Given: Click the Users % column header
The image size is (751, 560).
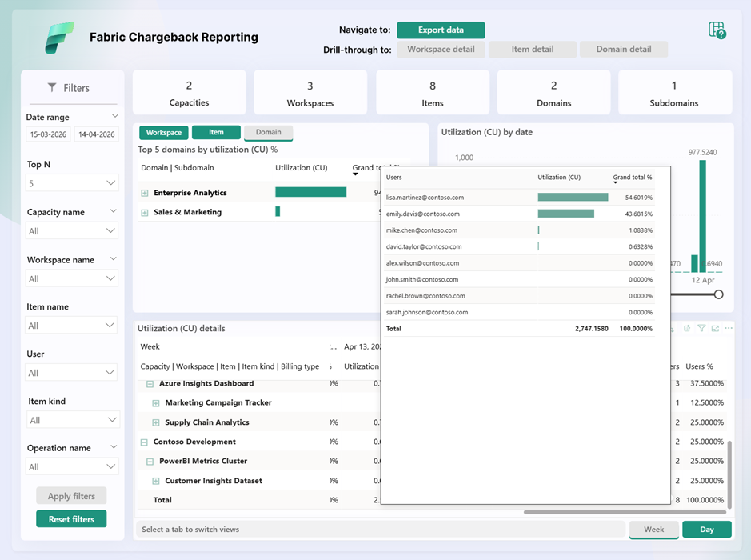Looking at the screenshot, I should click(x=699, y=366).
